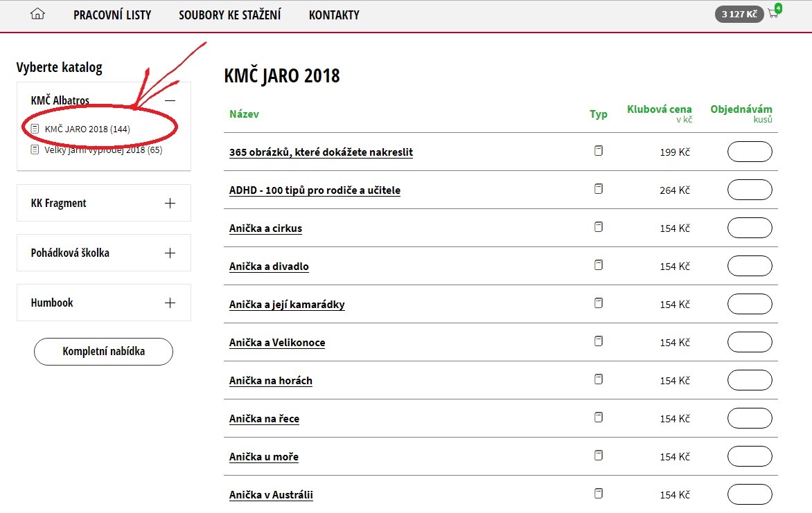The width and height of the screenshot is (812, 513).
Task: Focus quantity field for Anička na řece
Action: (x=750, y=418)
